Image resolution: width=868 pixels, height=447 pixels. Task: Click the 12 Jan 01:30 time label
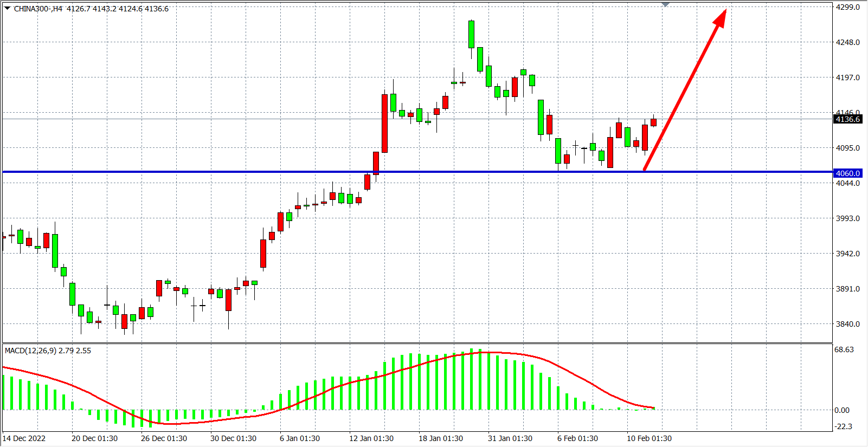(371, 438)
